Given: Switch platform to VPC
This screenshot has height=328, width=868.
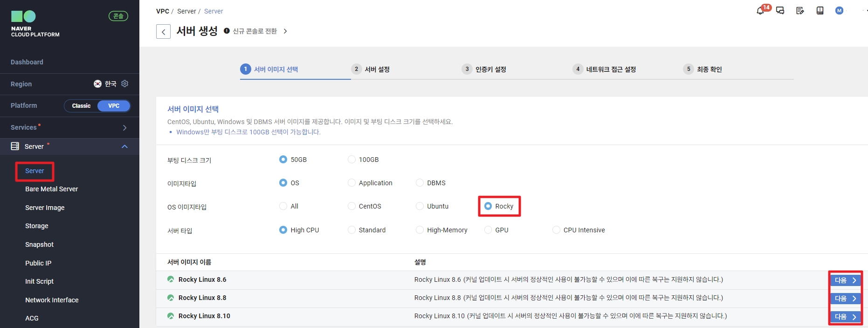Looking at the screenshot, I should (114, 105).
